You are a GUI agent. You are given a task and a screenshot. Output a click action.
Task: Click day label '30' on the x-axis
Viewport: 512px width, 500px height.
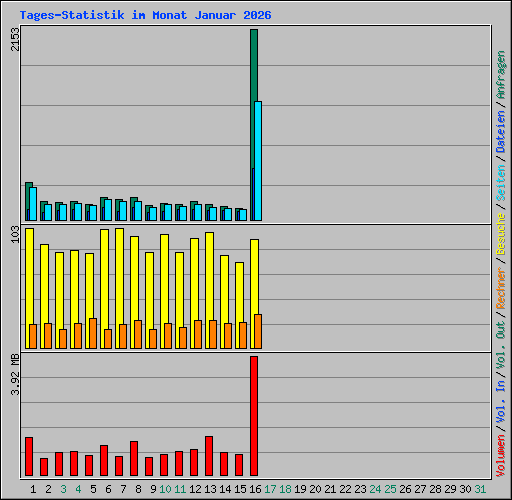(465, 489)
